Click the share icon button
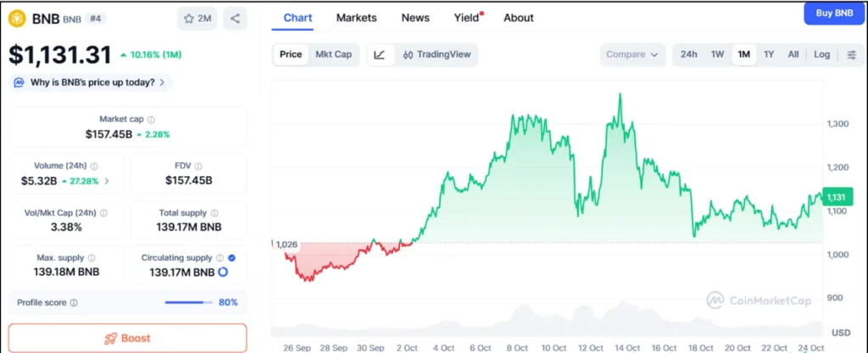868x353 pixels. click(x=235, y=18)
